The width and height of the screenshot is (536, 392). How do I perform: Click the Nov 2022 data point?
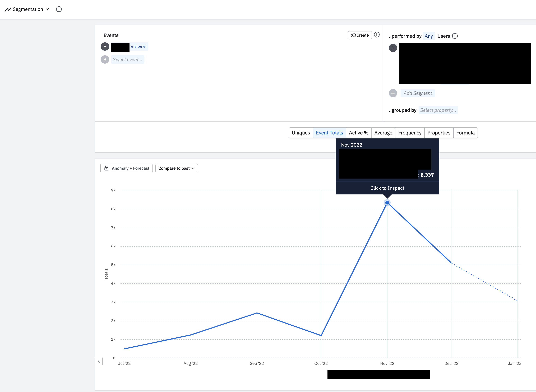click(x=387, y=203)
